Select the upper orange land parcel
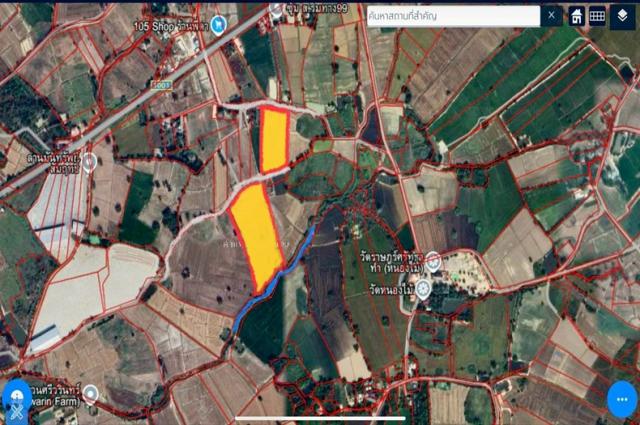Screen dimensions: 640x425 tap(274, 139)
